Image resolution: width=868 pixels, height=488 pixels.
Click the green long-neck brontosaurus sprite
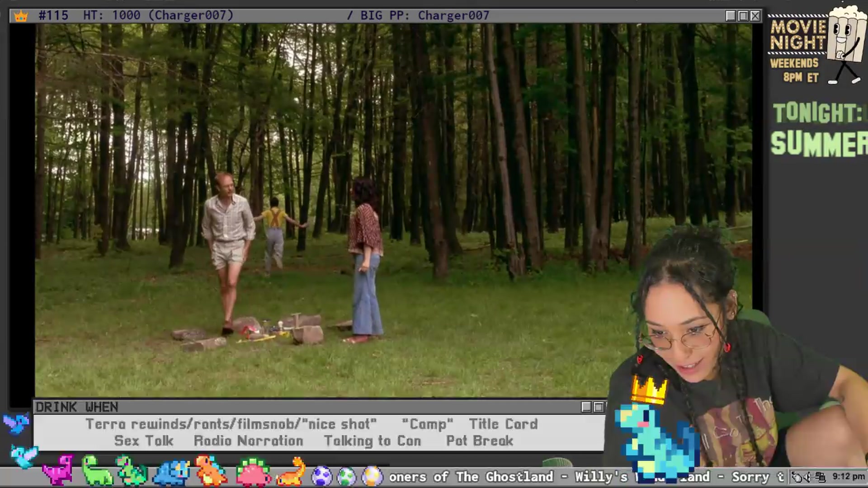pos(96,470)
